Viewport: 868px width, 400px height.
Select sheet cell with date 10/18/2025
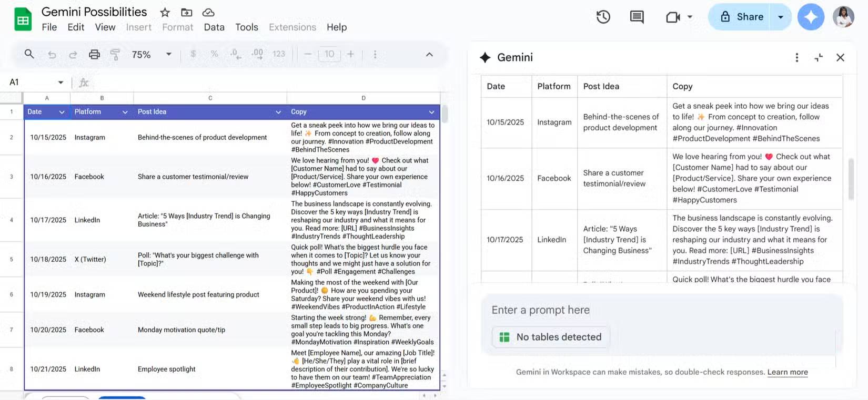tap(48, 259)
